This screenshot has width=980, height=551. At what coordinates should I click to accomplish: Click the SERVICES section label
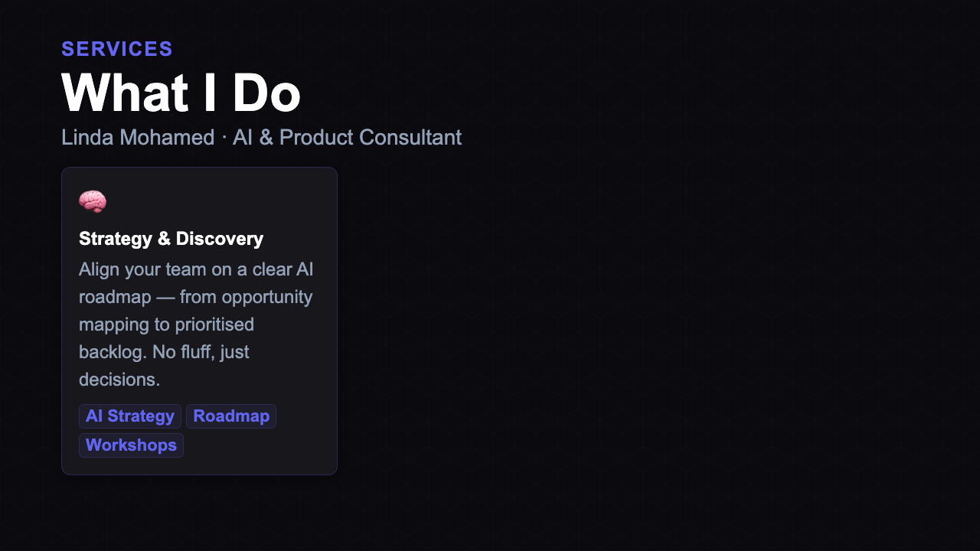pyautogui.click(x=116, y=48)
